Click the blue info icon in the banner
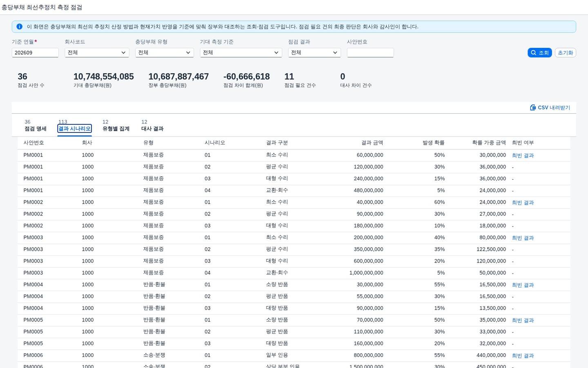This screenshot has height=368, width=588. pos(19,27)
